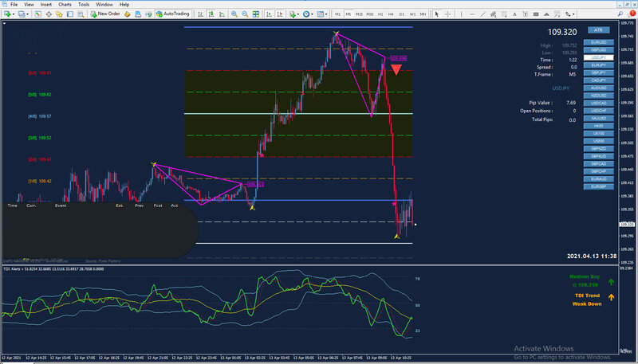This screenshot has width=638, height=364.
Task: Click the highlighted USDJPY symbol button
Action: coord(599,57)
